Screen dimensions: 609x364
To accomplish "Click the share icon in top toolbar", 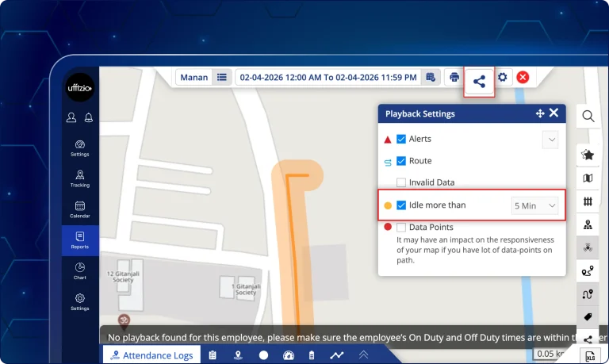I will [x=479, y=81].
